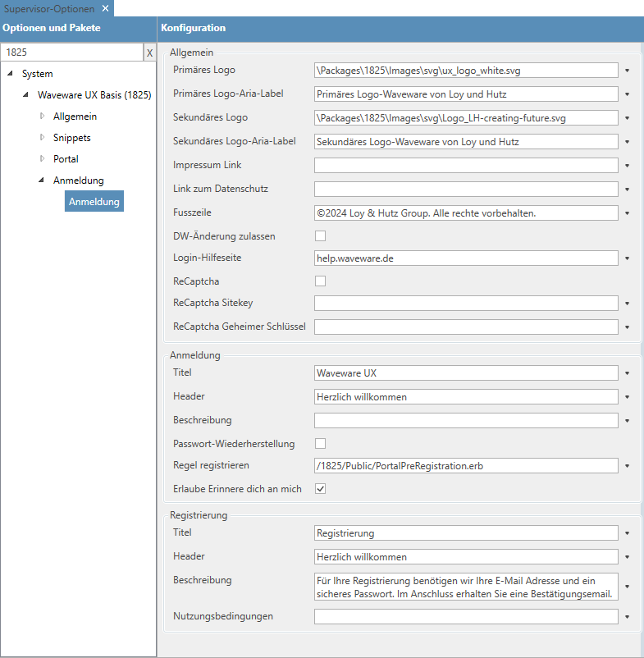
Task: Expand the Allgemein tree node
Action: pyautogui.click(x=42, y=117)
